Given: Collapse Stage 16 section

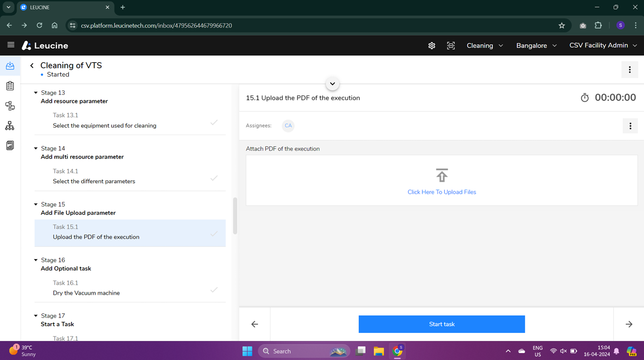Looking at the screenshot, I should click(x=36, y=260).
